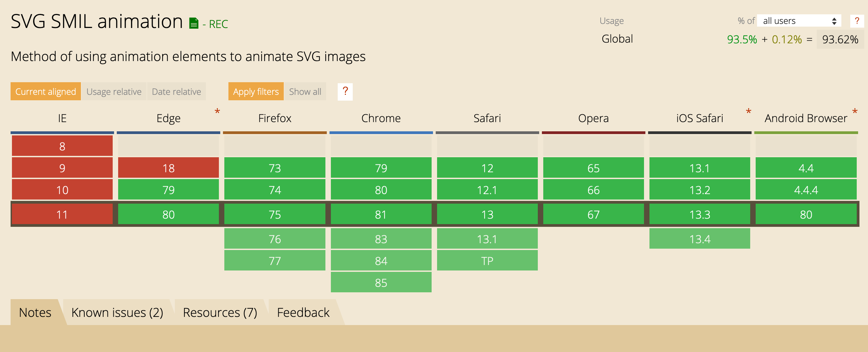Click the filters help question mark icon

click(345, 91)
